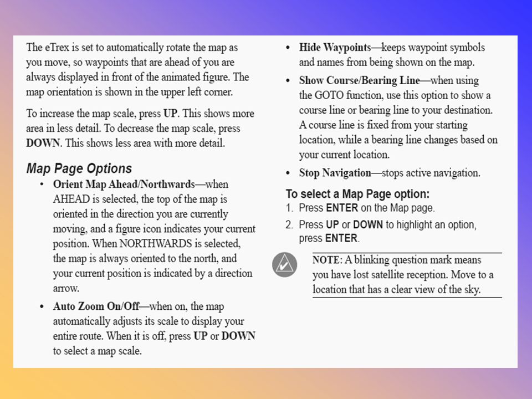Click the text 'to select a map scale.'
Image resolution: width=532 pixels, height=399 pixels.
pyautogui.click(x=97, y=351)
